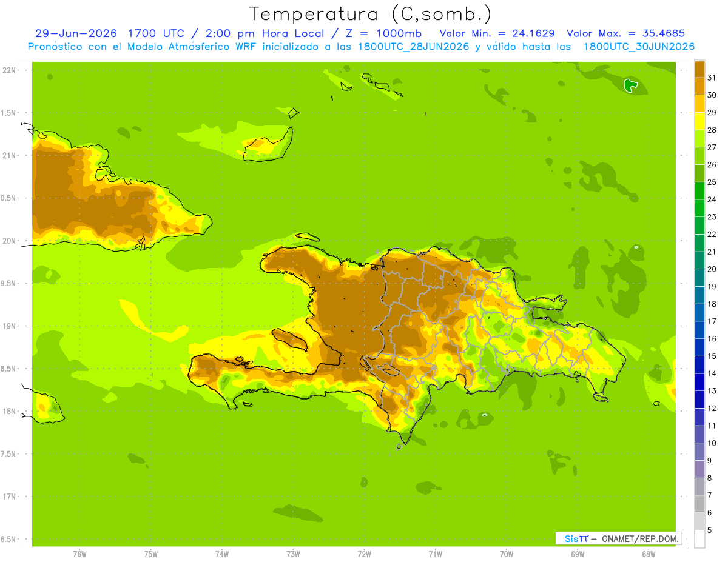The height and width of the screenshot is (562, 728).
Task: Pick the lime legend swatch between 27 and 28
Action: tap(699, 138)
